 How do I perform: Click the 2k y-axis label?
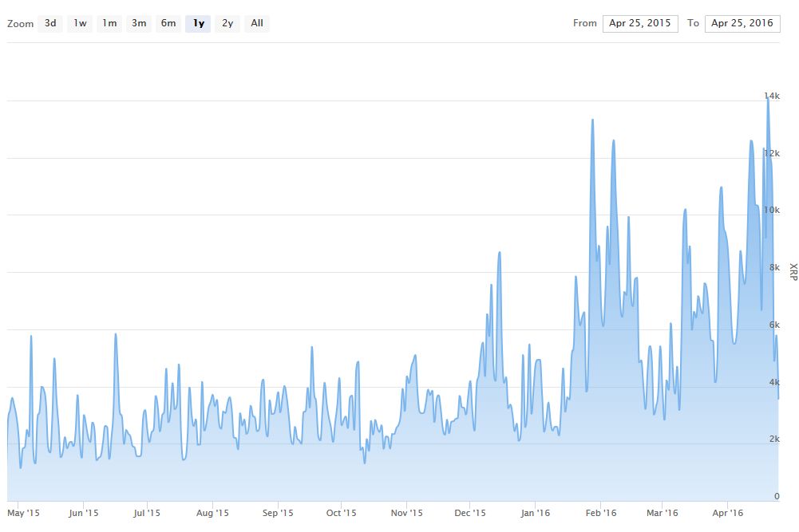coord(774,439)
